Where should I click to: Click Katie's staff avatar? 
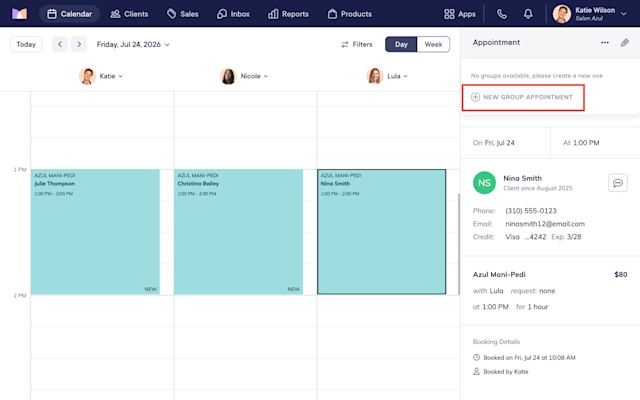point(87,76)
